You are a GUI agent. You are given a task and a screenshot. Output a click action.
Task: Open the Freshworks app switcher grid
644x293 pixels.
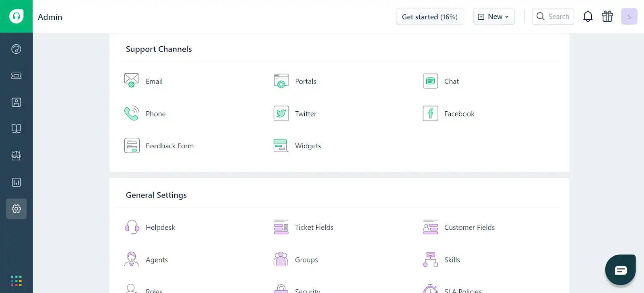tap(16, 281)
